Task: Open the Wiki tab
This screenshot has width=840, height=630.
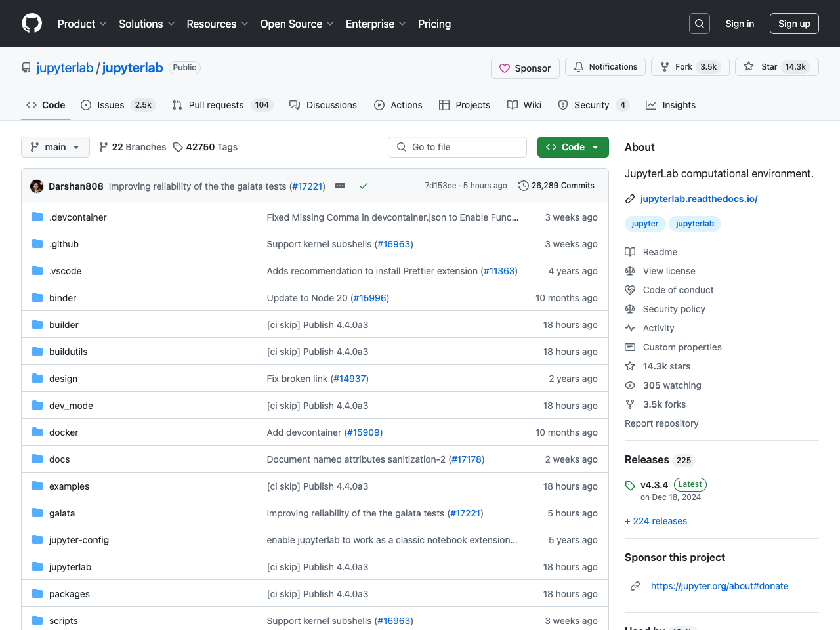Action: coord(524,105)
